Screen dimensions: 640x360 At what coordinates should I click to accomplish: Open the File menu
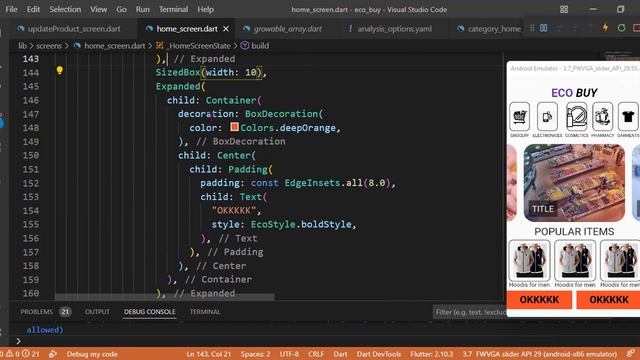(11, 9)
